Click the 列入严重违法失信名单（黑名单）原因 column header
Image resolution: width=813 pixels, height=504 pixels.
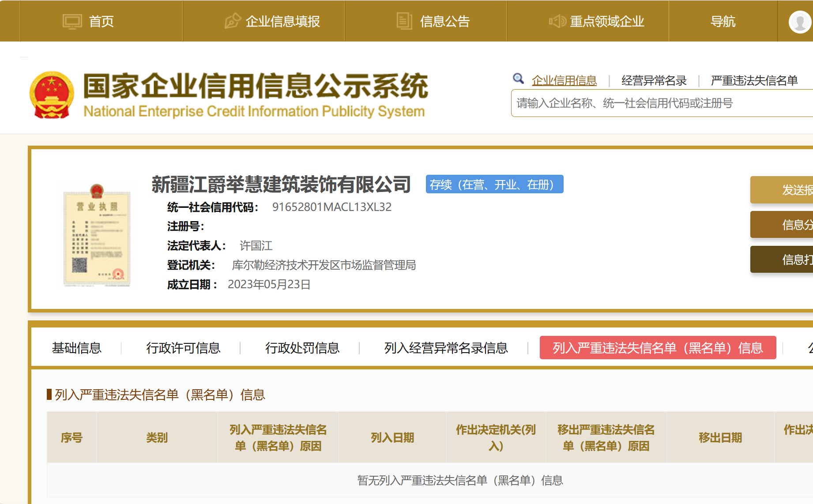278,437
